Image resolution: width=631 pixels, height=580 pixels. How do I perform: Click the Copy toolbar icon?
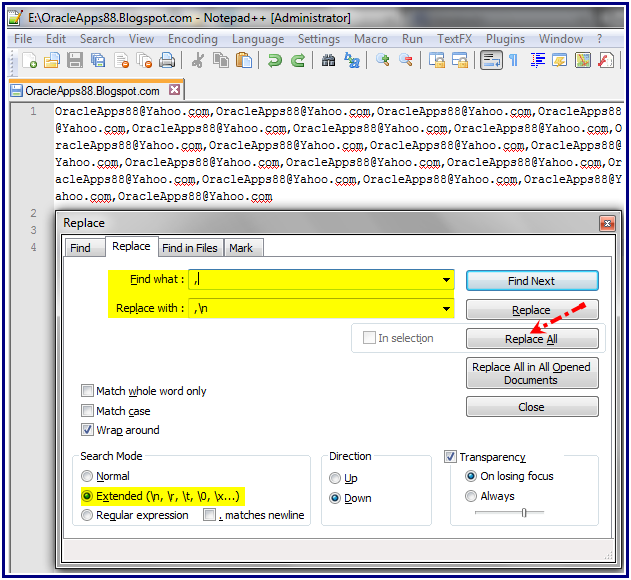pos(221,60)
